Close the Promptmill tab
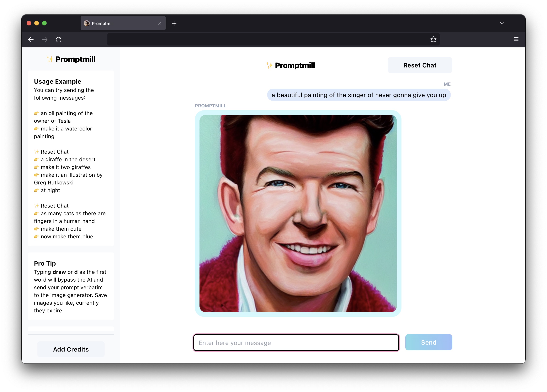This screenshot has height=392, width=547. [159, 23]
